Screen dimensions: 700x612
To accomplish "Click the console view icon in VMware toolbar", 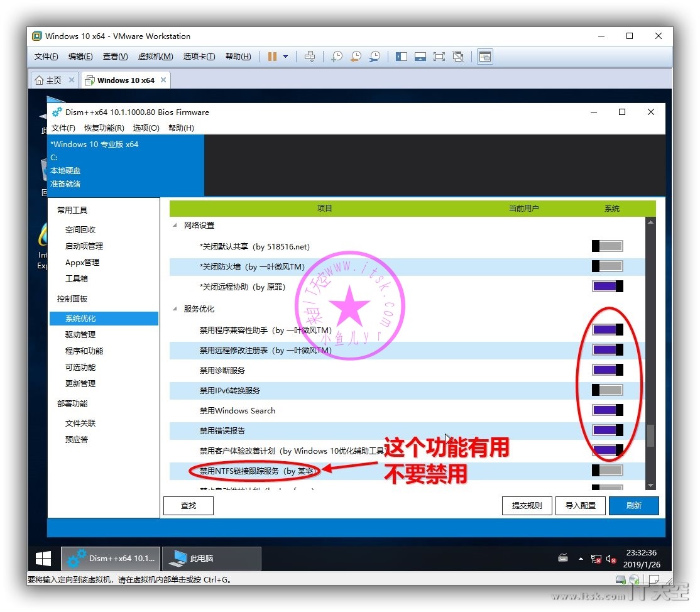I will pyautogui.click(x=485, y=57).
